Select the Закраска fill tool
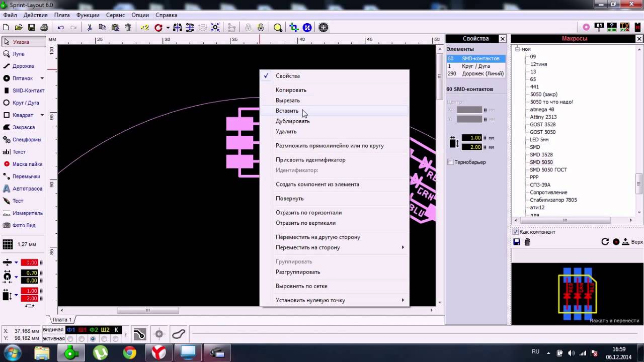Screen dimensions: 644x362 23,127
